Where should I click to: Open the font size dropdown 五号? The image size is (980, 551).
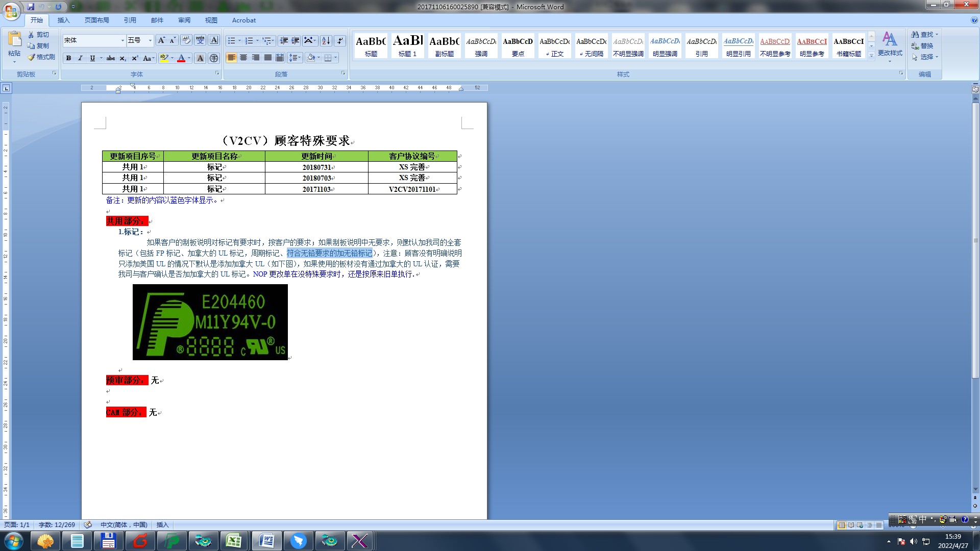click(150, 40)
